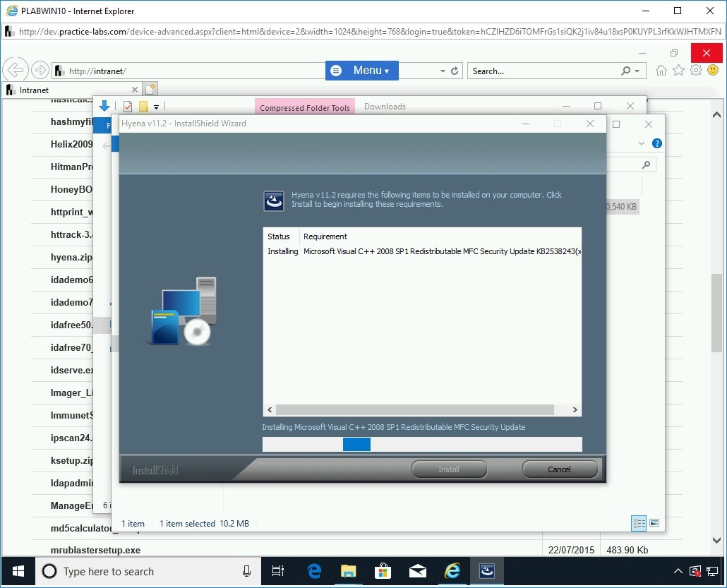
Task: Click the Cancel button in InstallShield Wizard
Action: click(x=559, y=469)
